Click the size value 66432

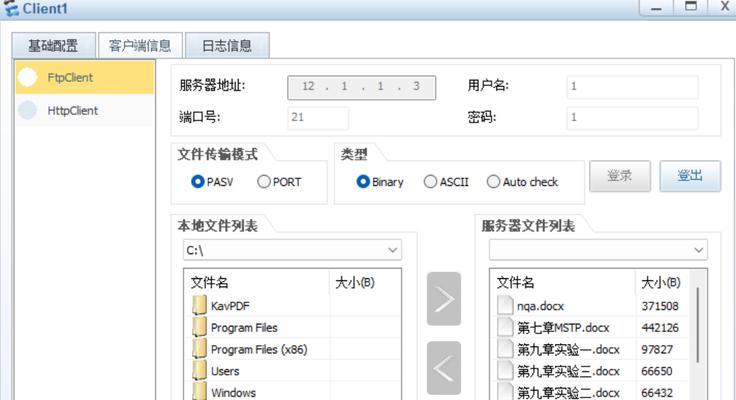click(657, 392)
